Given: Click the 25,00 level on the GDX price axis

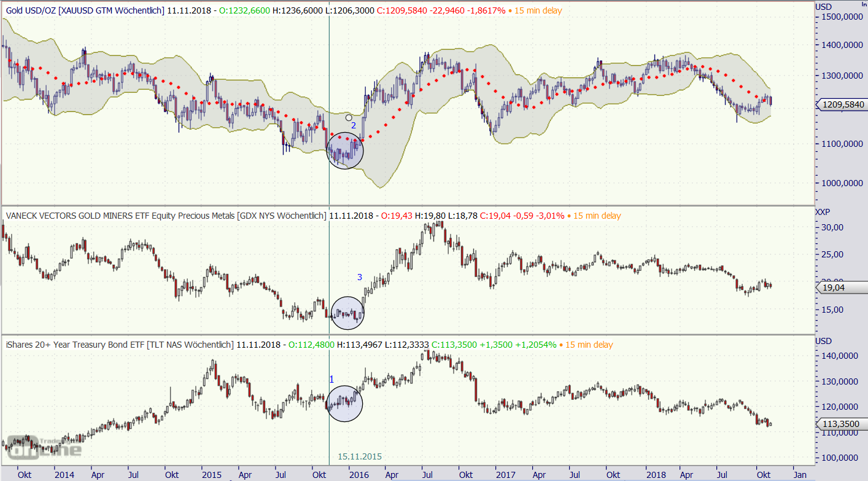Looking at the screenshot, I should [x=833, y=254].
